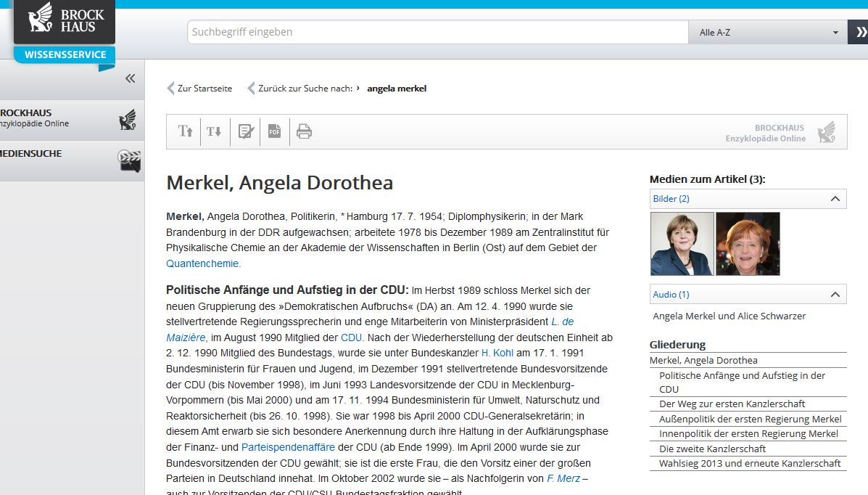Click the Suchbegriff eingeben search field
868x495 pixels.
point(437,32)
